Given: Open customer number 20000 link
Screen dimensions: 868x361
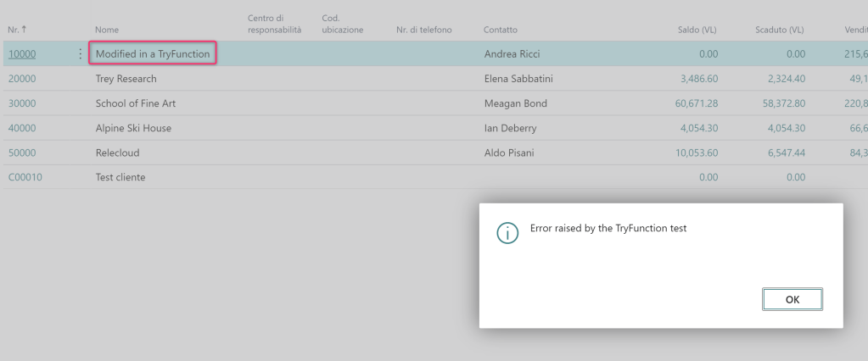Looking at the screenshot, I should coord(22,79).
